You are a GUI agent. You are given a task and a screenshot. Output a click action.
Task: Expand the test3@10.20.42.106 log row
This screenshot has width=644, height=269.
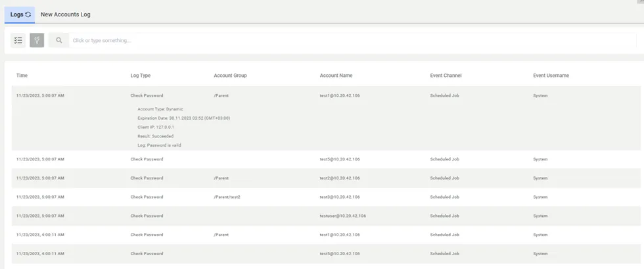pos(326,197)
